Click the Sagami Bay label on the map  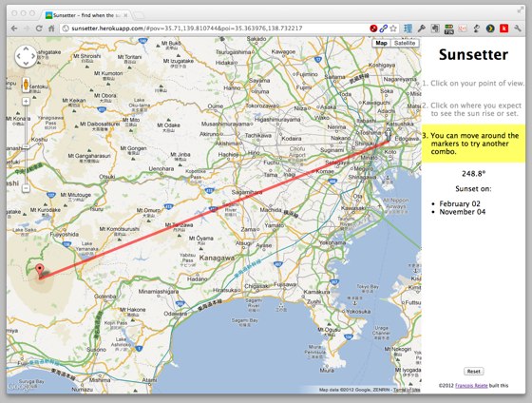coord(245,320)
